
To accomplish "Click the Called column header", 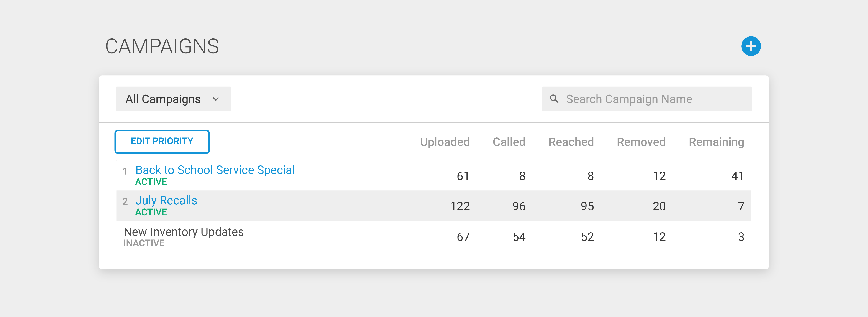I will [x=509, y=142].
